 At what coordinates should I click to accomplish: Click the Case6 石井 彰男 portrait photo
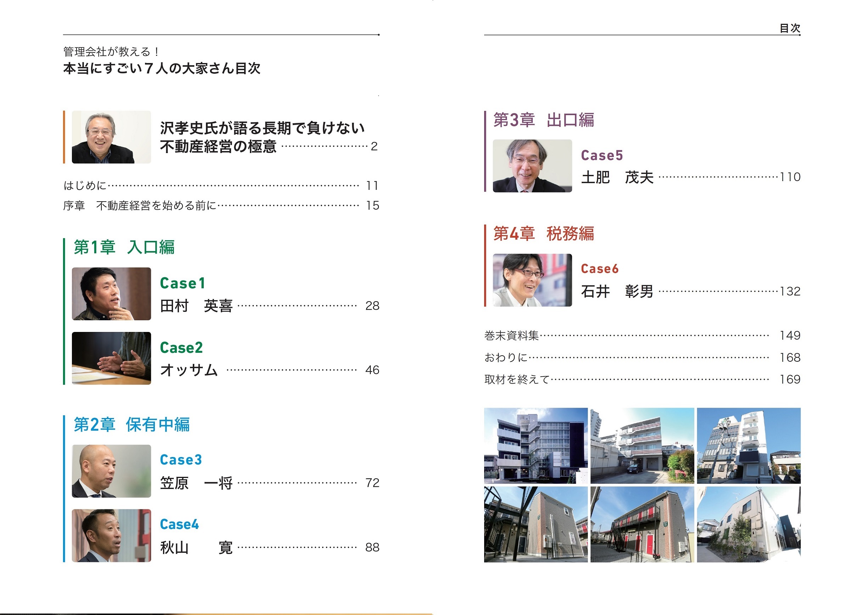pos(532,280)
